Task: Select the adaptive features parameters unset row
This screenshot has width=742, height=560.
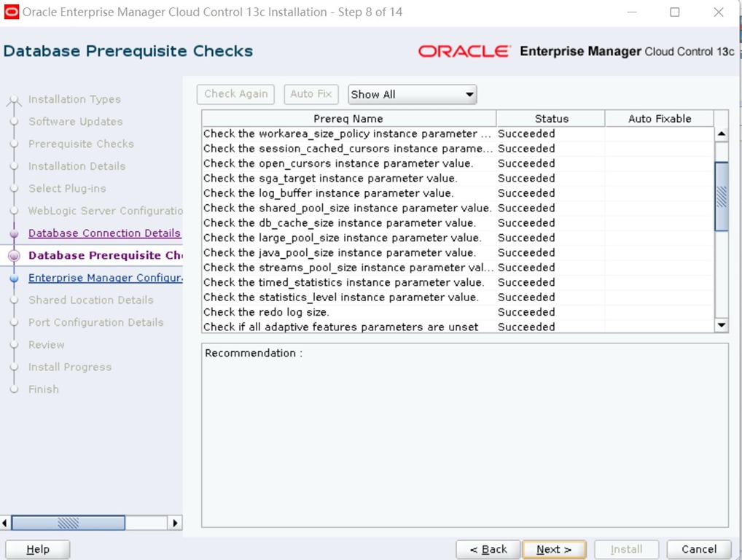Action: pos(458,327)
